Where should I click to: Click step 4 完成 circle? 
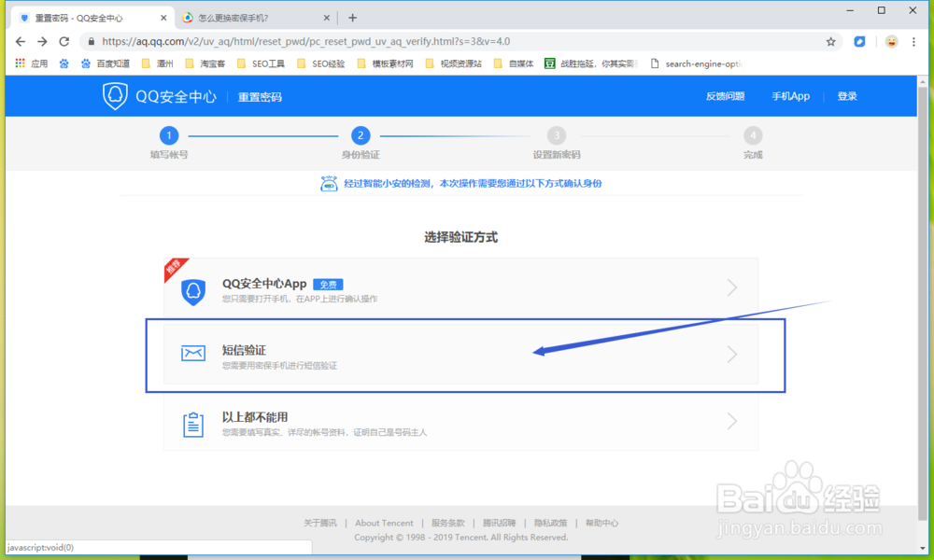[x=753, y=135]
